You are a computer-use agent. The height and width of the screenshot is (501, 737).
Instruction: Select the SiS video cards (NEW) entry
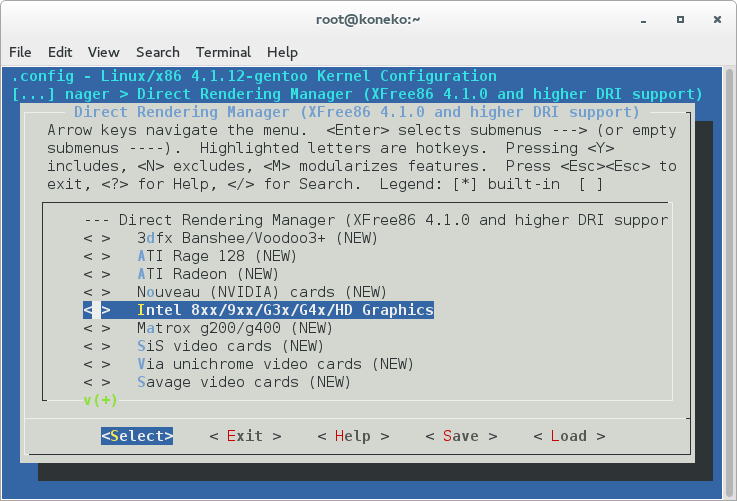(230, 346)
